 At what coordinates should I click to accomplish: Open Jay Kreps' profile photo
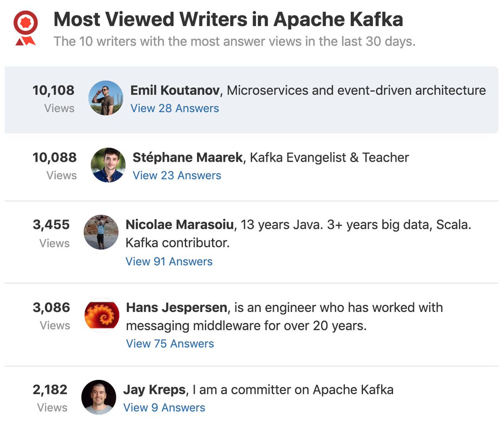tap(99, 398)
